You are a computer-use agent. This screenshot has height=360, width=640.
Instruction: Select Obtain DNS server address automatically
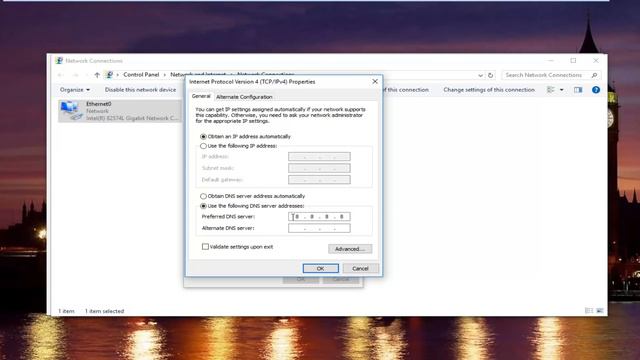click(x=203, y=196)
